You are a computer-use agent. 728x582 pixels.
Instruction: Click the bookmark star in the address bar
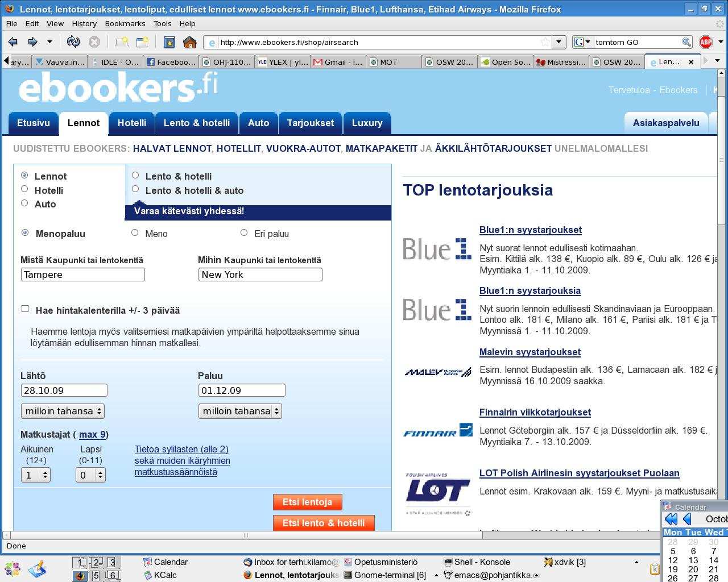545,42
